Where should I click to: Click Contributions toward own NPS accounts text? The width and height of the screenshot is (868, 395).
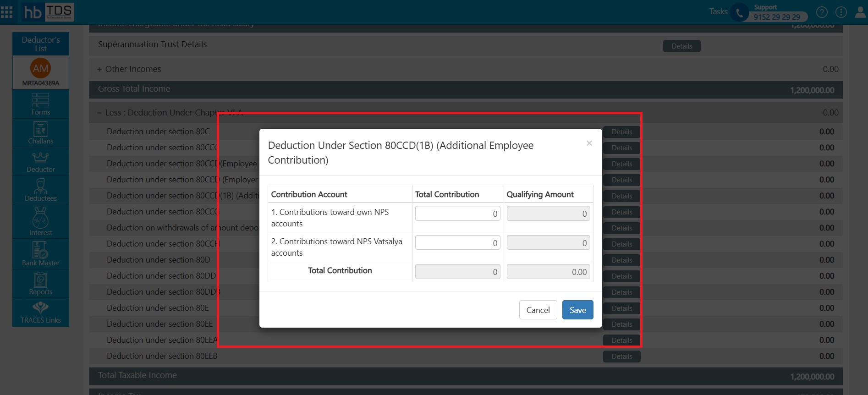330,218
